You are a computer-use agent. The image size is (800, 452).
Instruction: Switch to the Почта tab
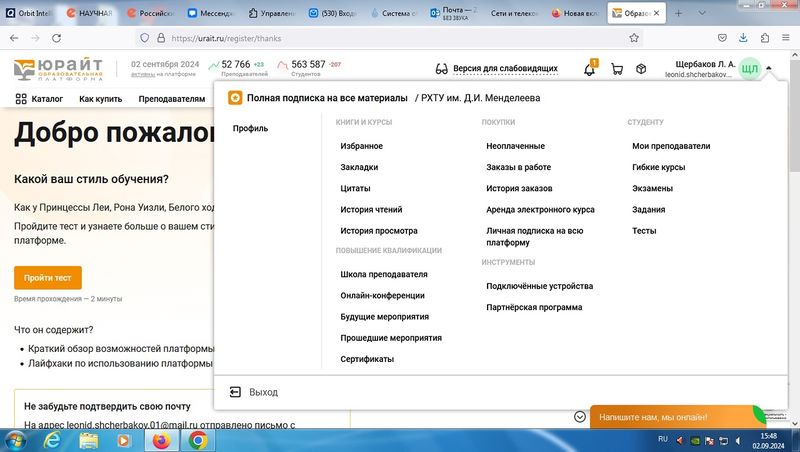(x=454, y=13)
